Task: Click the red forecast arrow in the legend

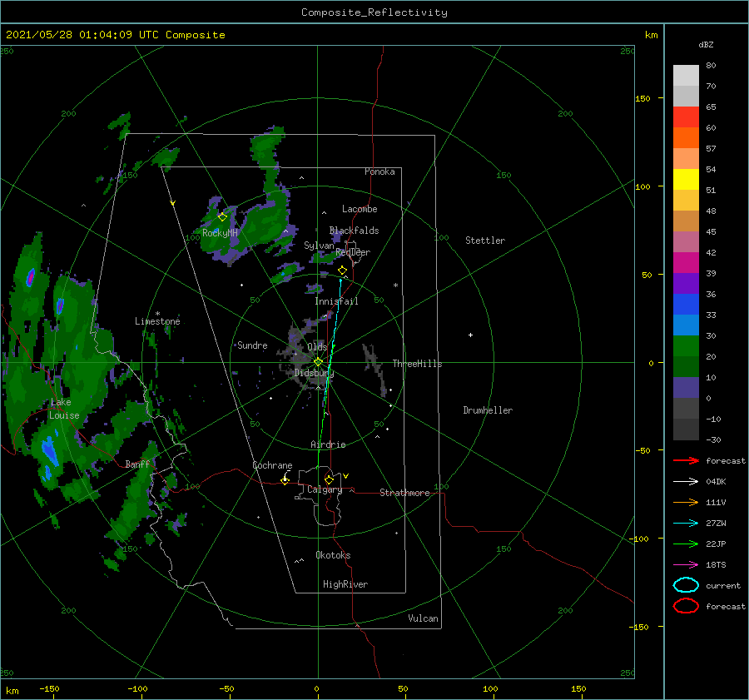Action: [x=686, y=460]
